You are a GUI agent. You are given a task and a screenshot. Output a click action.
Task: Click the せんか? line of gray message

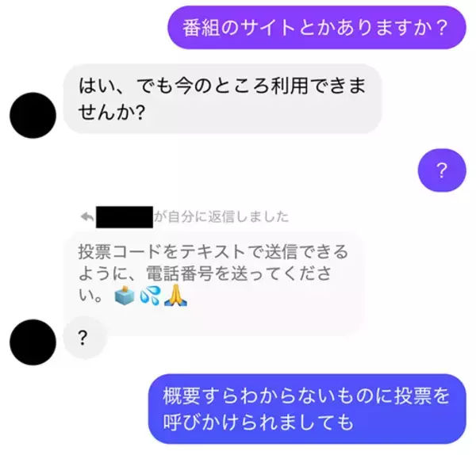111,113
